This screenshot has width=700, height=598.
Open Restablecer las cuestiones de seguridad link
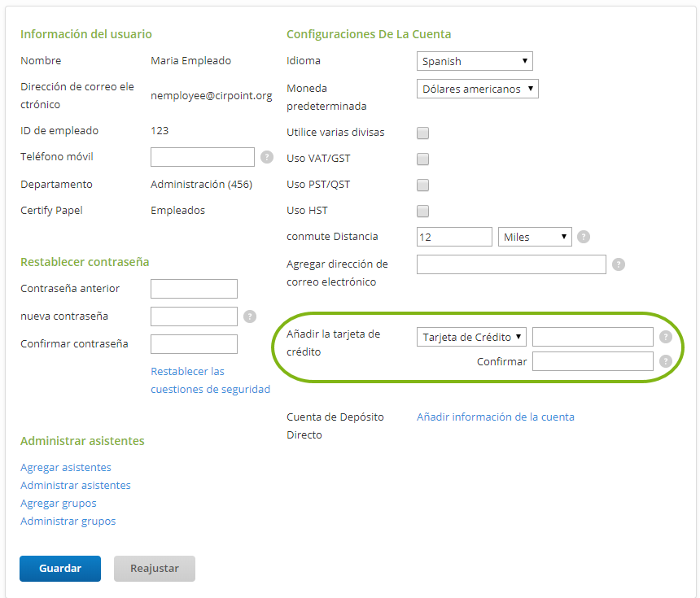pos(210,381)
